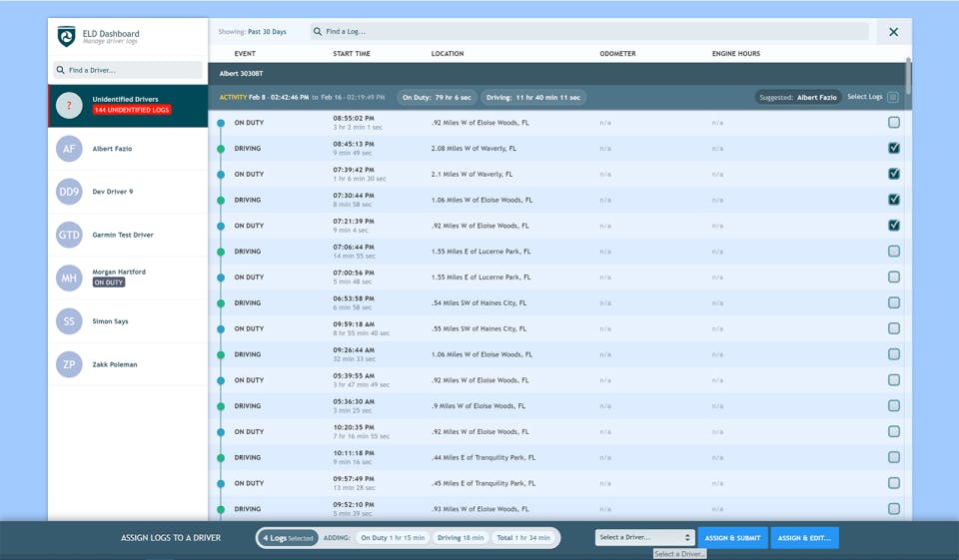Toggle the Select Logs select-all checkbox

(892, 98)
